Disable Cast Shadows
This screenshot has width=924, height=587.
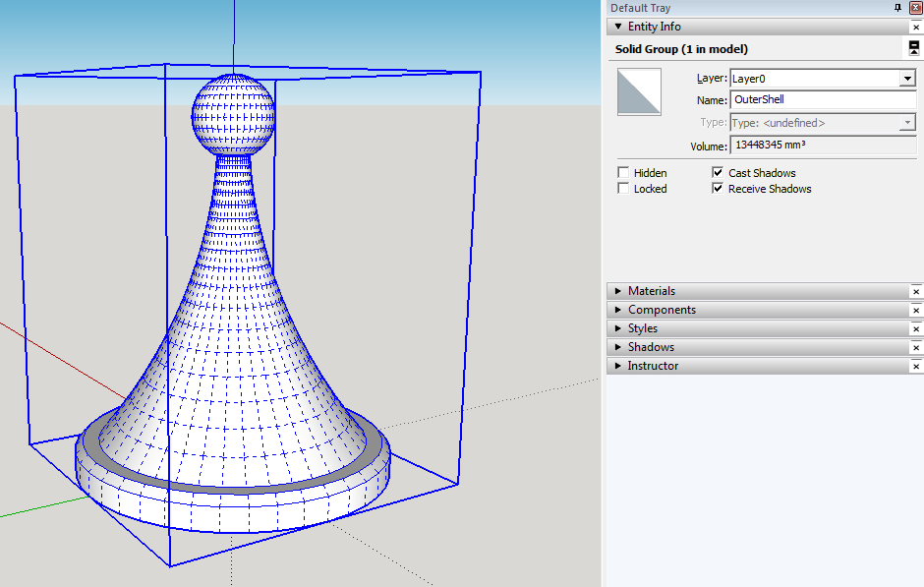coord(718,172)
